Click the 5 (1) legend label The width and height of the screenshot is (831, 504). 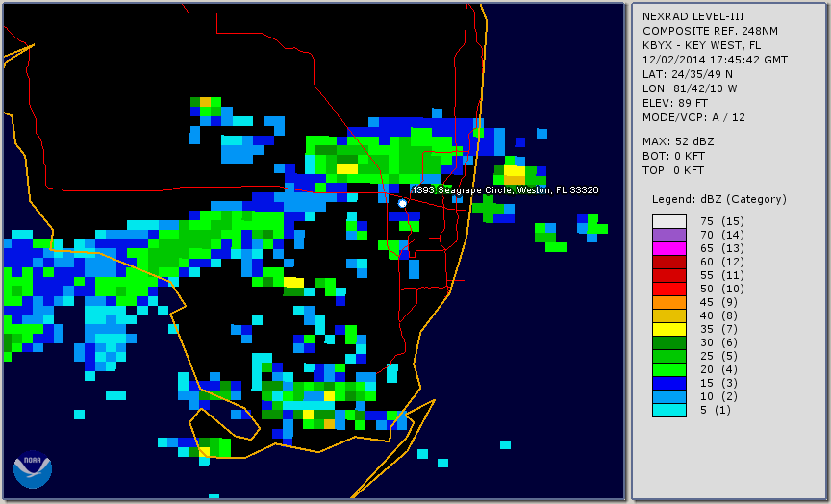point(716,410)
